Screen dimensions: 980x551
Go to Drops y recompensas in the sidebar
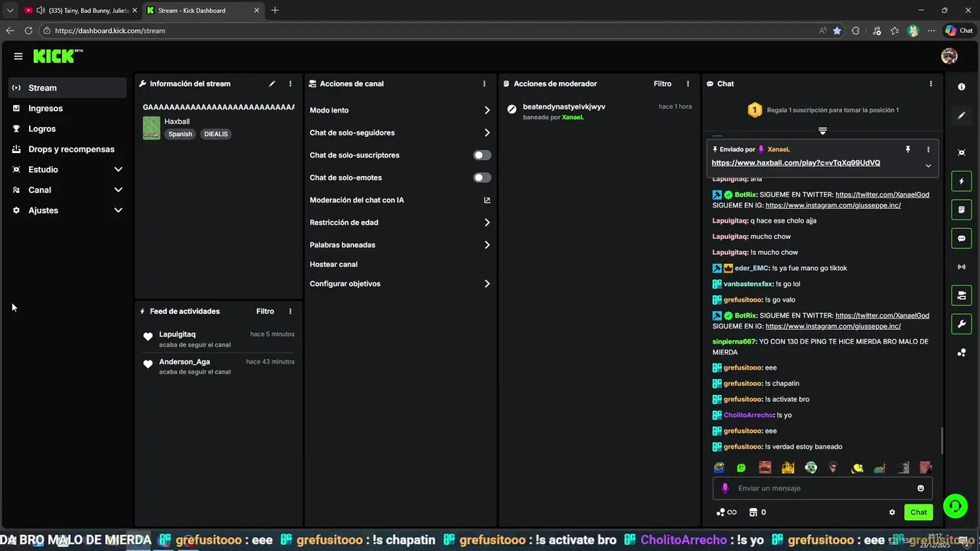(x=67, y=149)
